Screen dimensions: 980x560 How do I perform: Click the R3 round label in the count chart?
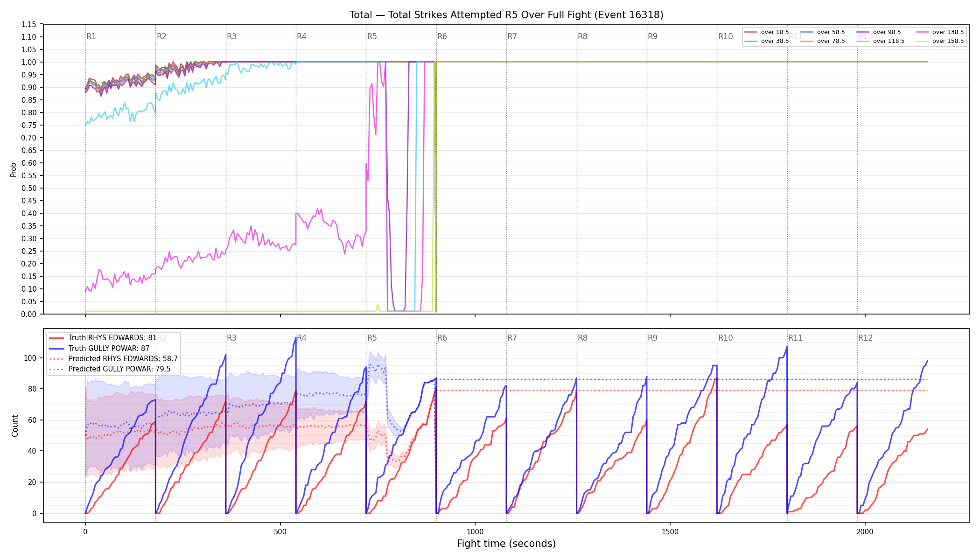pos(231,338)
